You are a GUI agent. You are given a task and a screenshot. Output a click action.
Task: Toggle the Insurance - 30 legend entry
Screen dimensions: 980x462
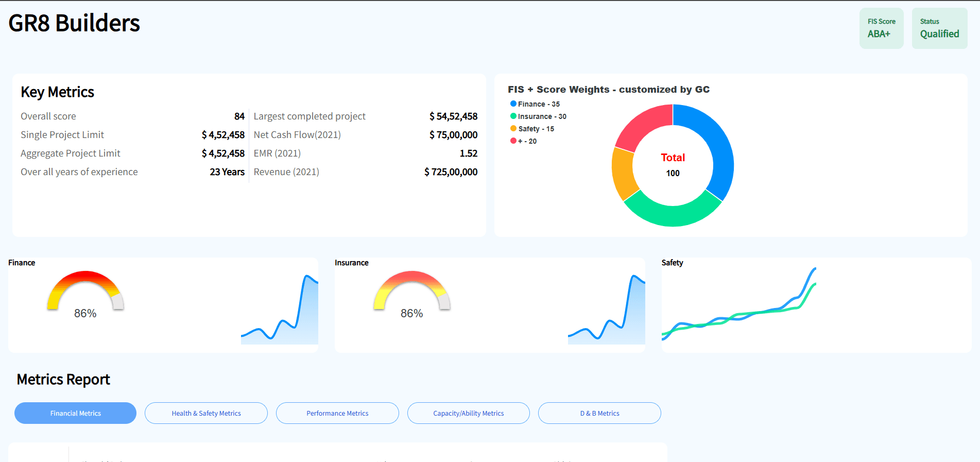coord(538,116)
